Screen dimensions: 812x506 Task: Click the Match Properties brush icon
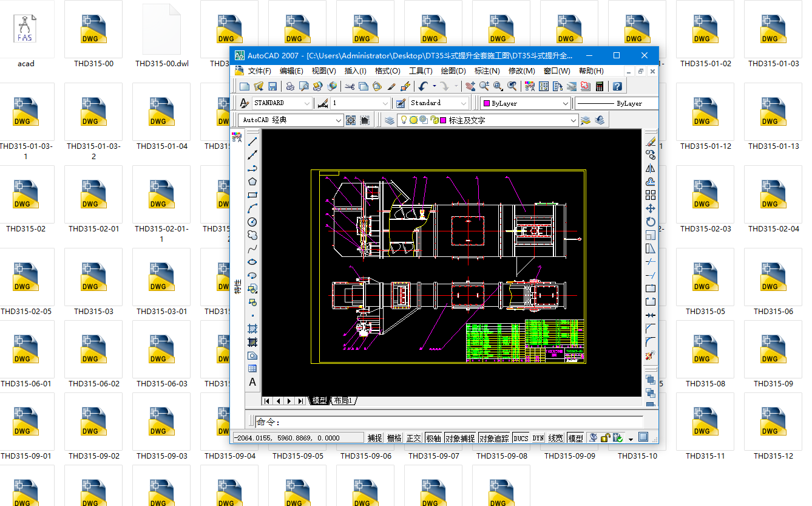(391, 86)
